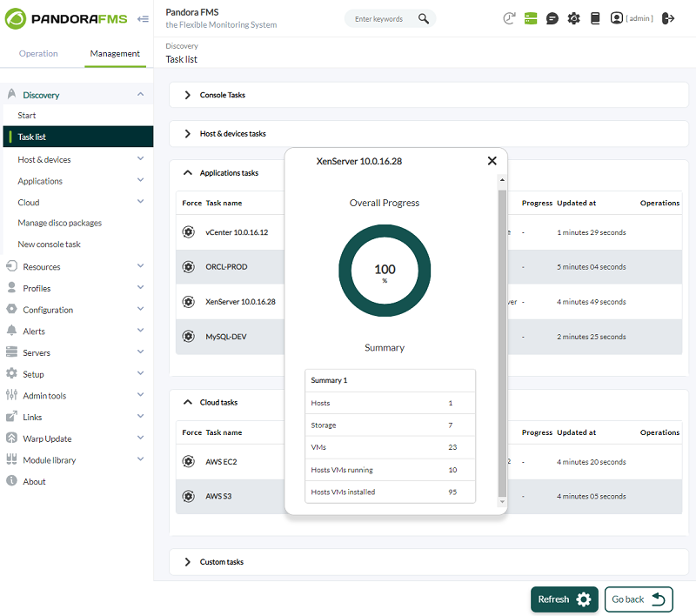Click the force icon for MySQL-DEV

pyautogui.click(x=188, y=337)
